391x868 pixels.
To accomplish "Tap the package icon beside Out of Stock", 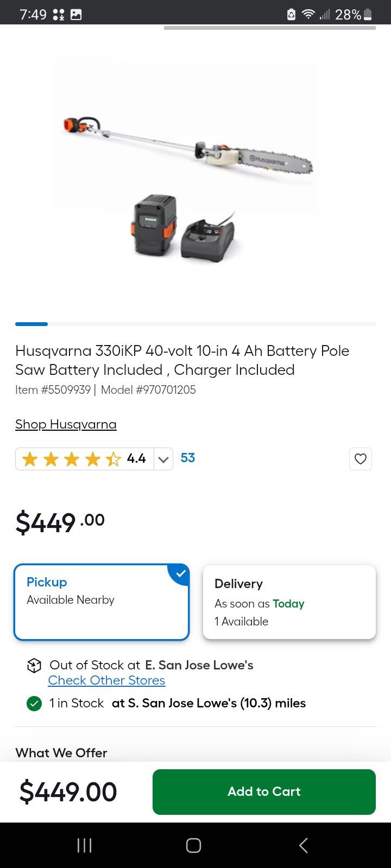I will click(34, 666).
